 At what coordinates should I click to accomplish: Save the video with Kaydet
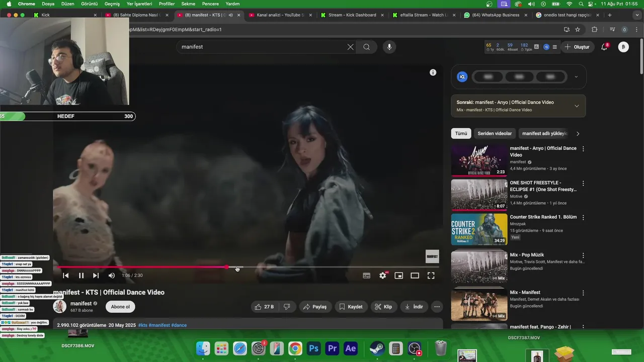pyautogui.click(x=351, y=307)
